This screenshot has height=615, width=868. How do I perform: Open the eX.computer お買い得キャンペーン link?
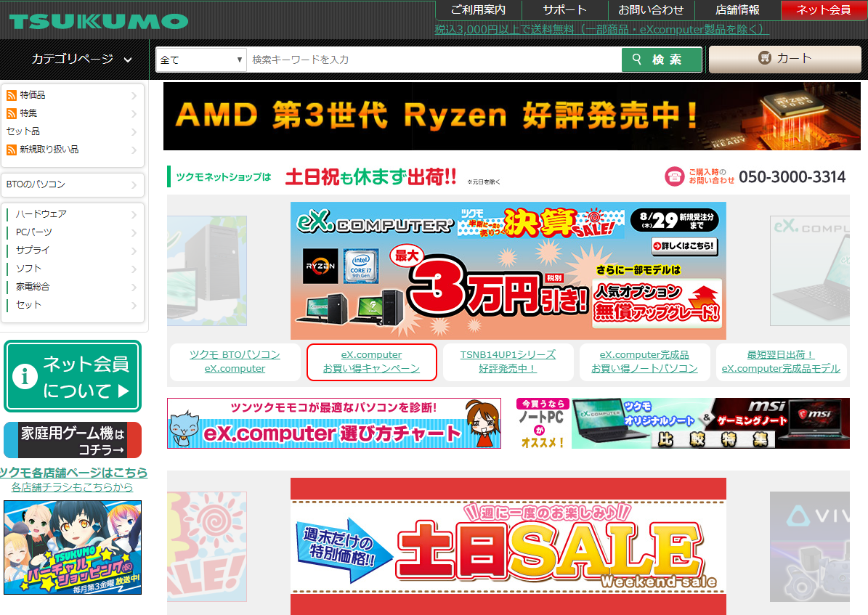pos(371,362)
